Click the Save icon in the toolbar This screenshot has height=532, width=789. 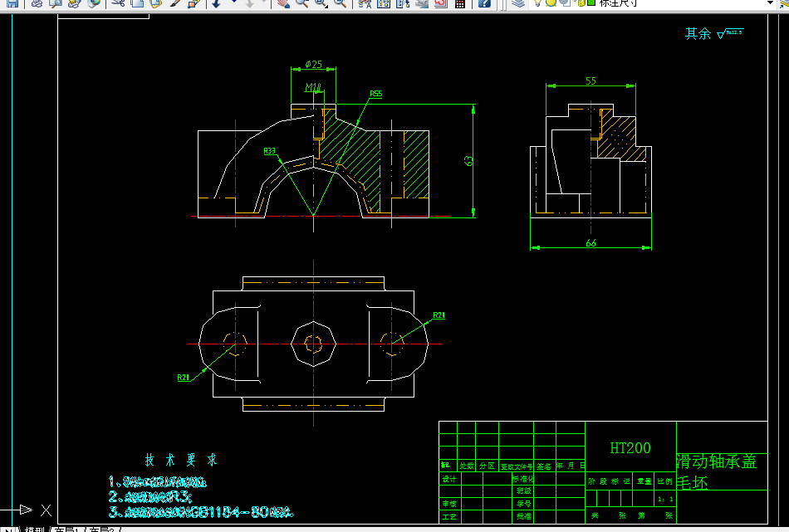(12, 3)
